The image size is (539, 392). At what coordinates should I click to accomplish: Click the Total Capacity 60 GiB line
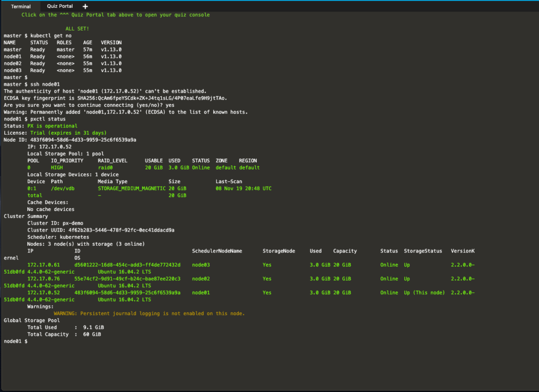coord(64,334)
